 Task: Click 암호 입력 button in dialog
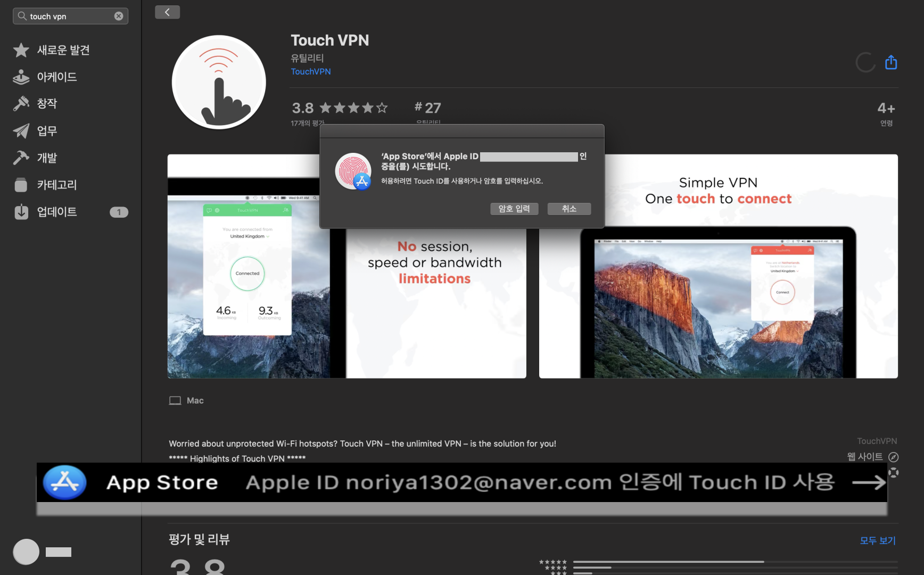click(x=514, y=209)
